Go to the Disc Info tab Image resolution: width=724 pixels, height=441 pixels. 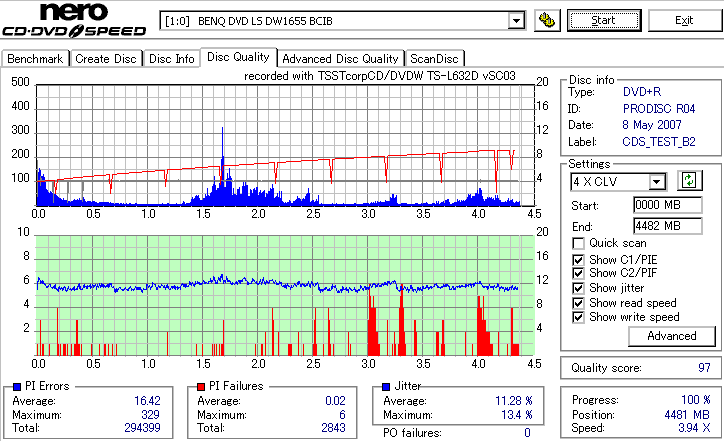(171, 59)
